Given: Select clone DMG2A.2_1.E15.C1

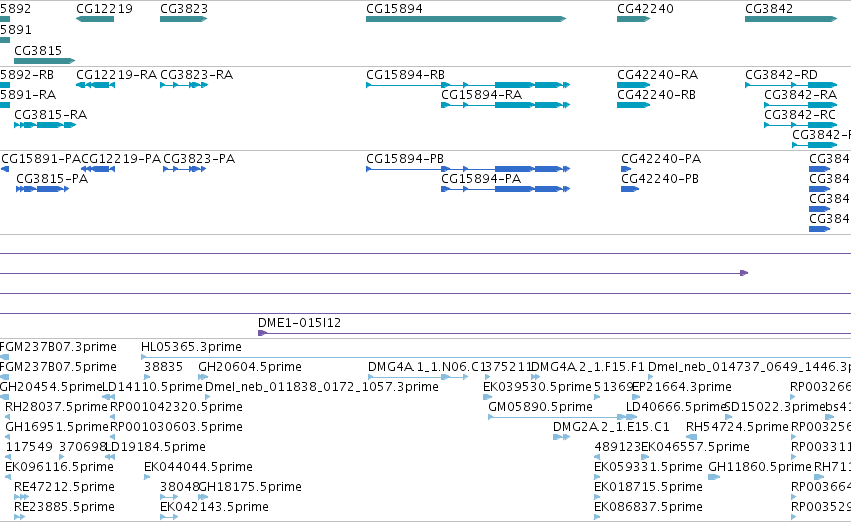Looking at the screenshot, I should [611, 427].
